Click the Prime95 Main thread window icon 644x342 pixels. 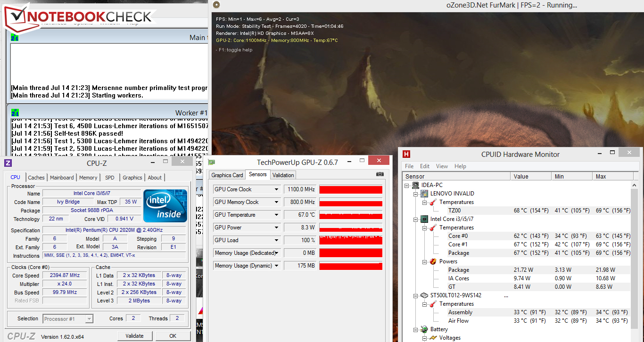(x=15, y=38)
